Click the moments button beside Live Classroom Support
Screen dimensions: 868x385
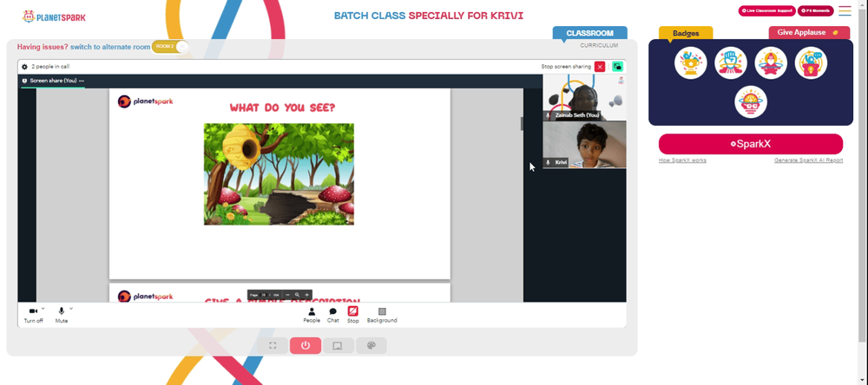pos(815,10)
